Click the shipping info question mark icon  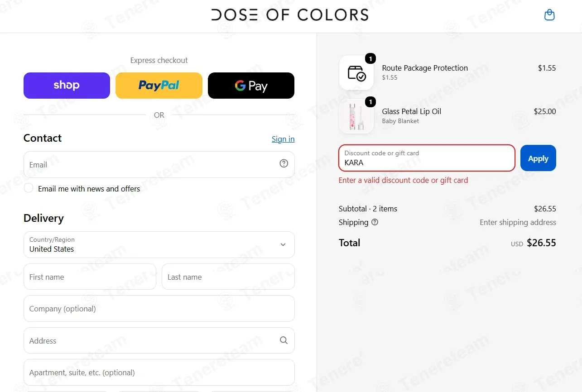375,222
